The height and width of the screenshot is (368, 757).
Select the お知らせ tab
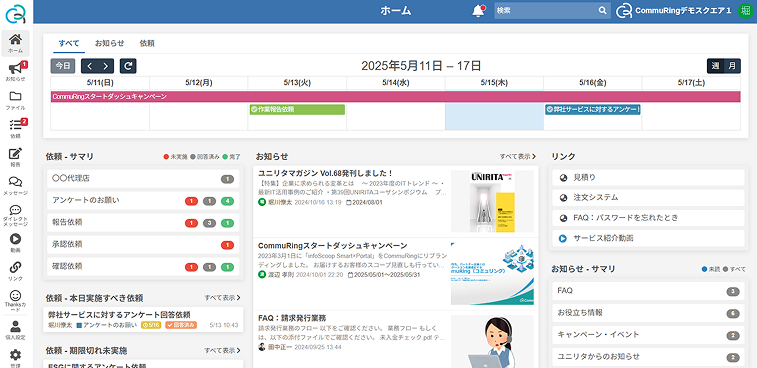tap(110, 43)
